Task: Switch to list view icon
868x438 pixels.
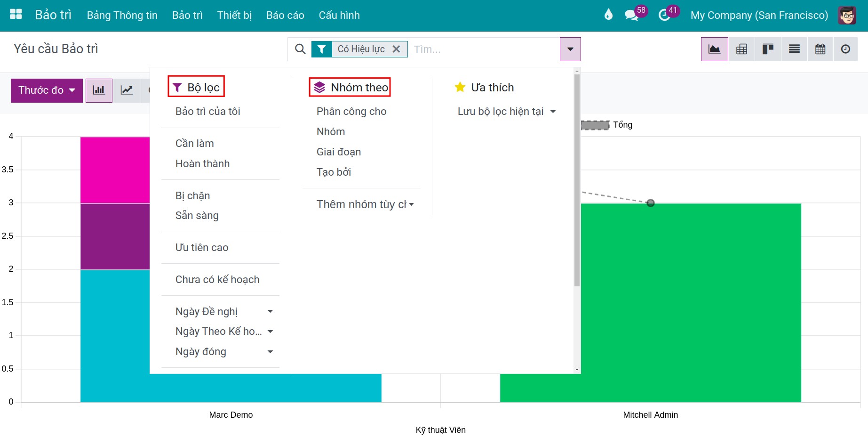Action: coord(794,49)
